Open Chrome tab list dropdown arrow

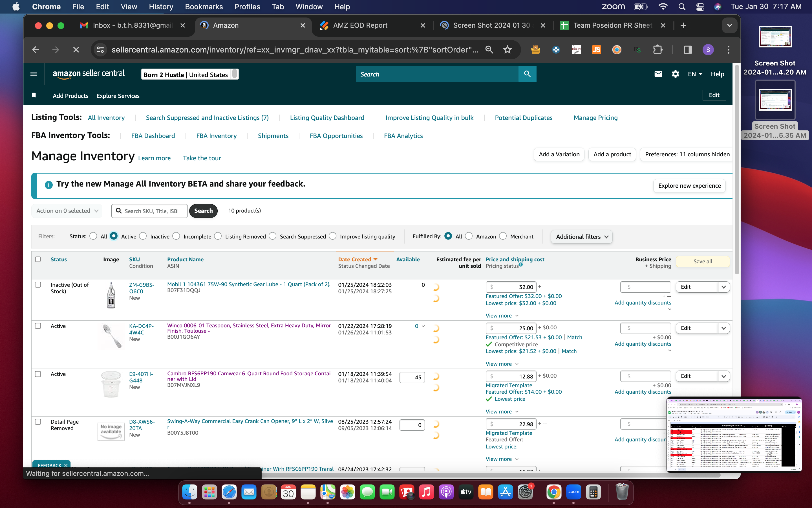point(729,25)
